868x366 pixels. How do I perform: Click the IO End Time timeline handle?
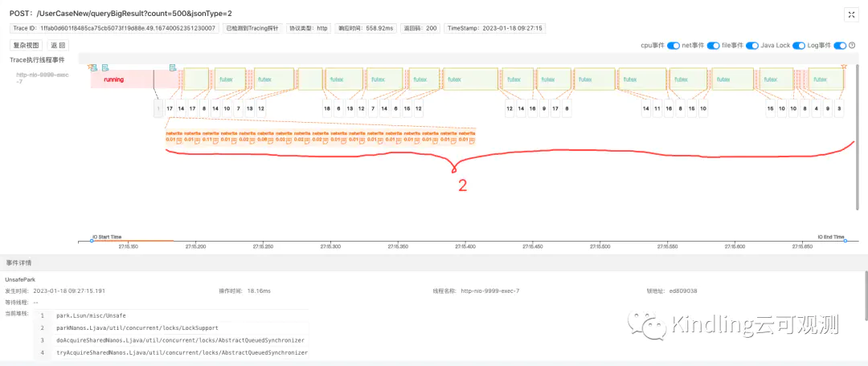845,241
